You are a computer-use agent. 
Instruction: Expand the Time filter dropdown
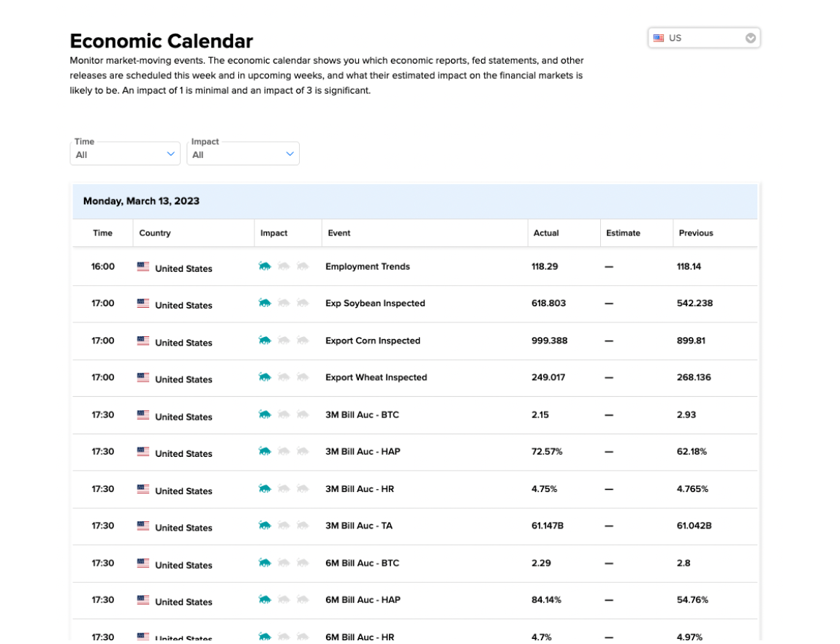(125, 154)
